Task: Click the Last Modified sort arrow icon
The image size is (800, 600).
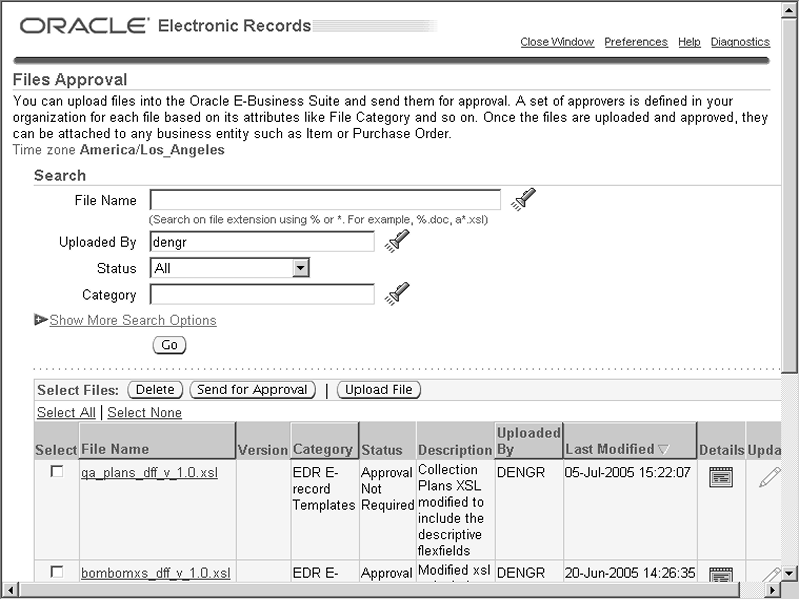Action: point(663,449)
